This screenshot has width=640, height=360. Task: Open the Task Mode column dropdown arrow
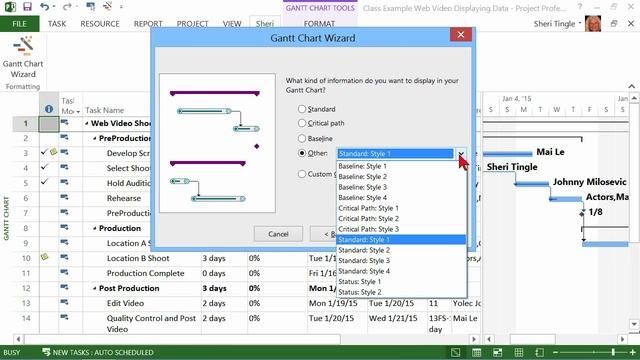(78, 112)
